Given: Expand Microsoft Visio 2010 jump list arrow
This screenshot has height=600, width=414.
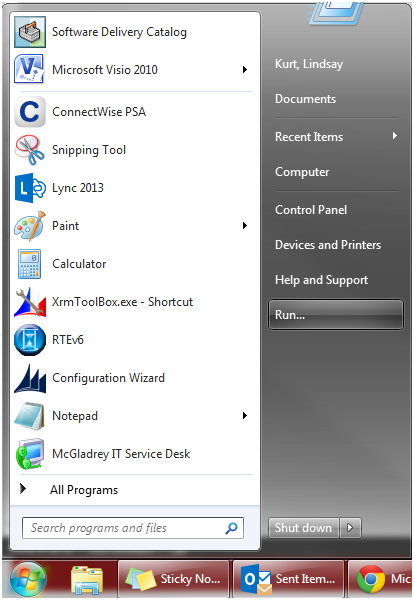Looking at the screenshot, I should click(x=244, y=70).
